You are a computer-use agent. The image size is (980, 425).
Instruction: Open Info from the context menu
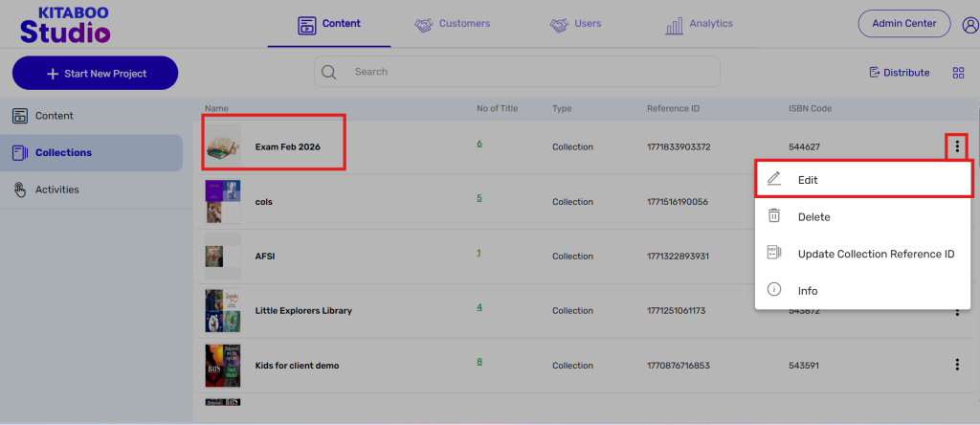click(808, 291)
